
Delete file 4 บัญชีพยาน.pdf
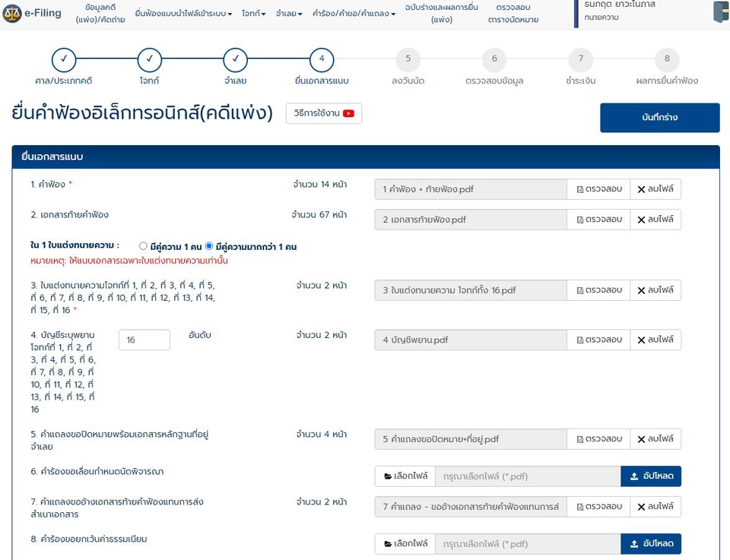pyautogui.click(x=655, y=340)
